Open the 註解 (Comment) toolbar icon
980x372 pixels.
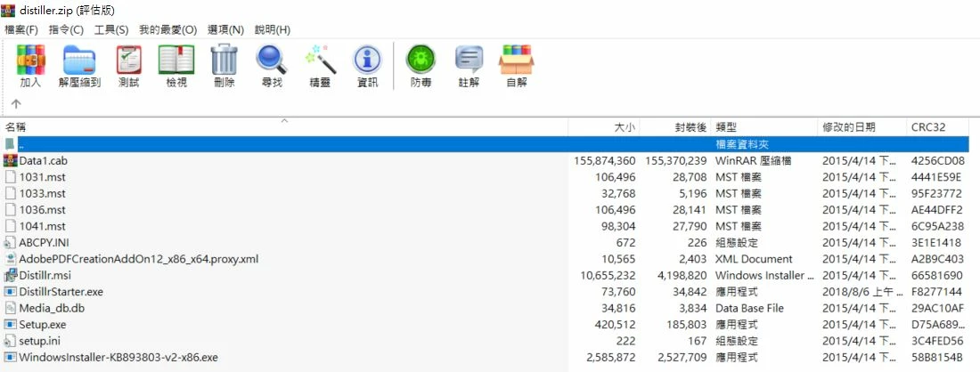(x=469, y=60)
